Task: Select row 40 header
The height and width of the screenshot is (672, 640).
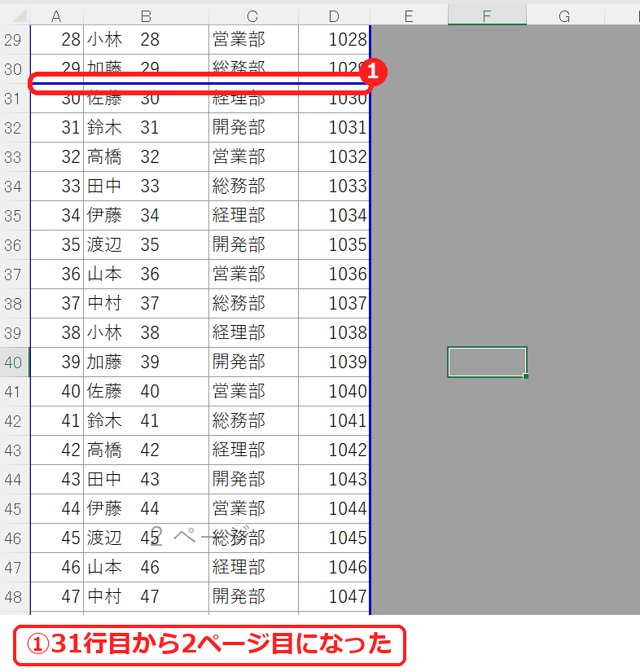Action: click(x=15, y=362)
